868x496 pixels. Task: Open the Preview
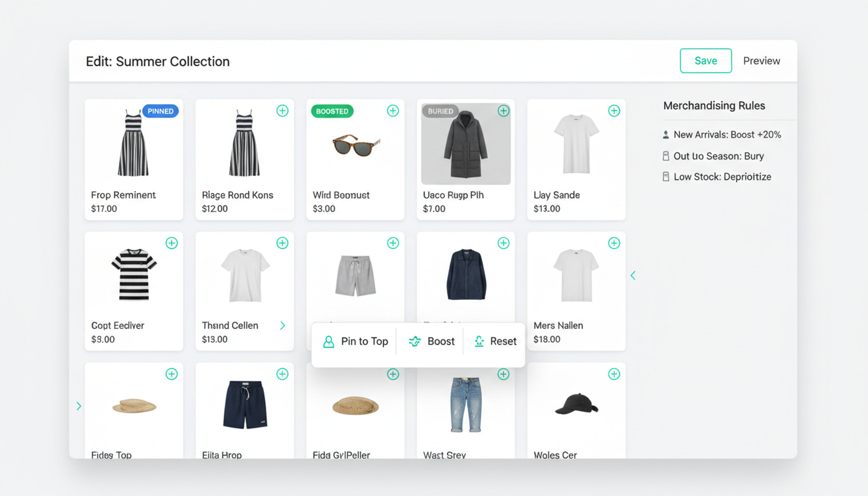point(761,61)
